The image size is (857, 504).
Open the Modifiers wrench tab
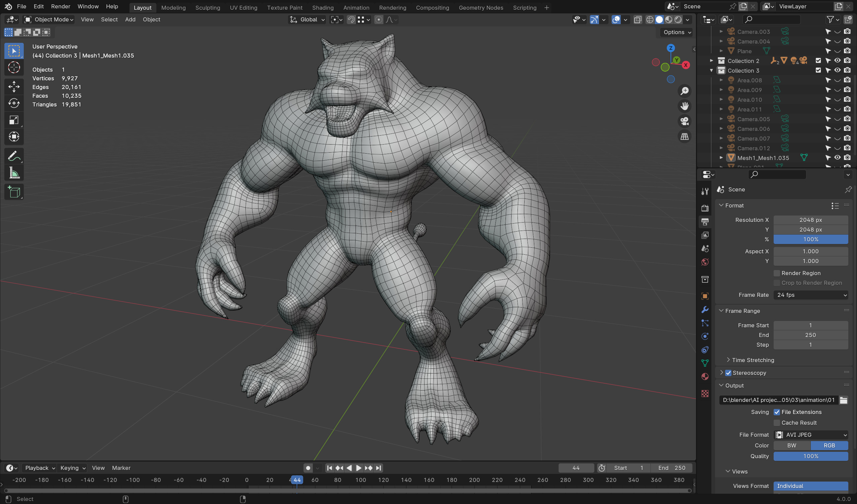click(705, 310)
